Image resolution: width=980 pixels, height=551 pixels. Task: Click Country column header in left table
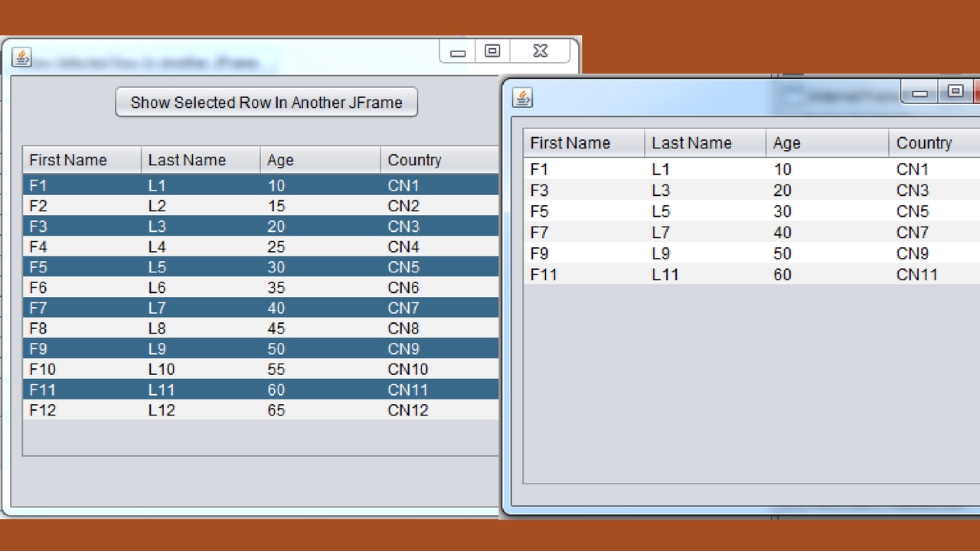[x=439, y=160]
